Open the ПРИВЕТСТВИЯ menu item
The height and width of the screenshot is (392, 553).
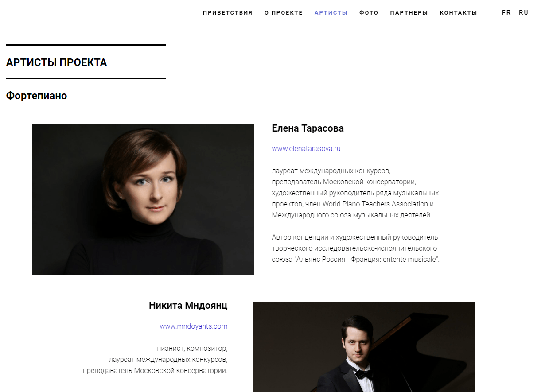coord(227,13)
